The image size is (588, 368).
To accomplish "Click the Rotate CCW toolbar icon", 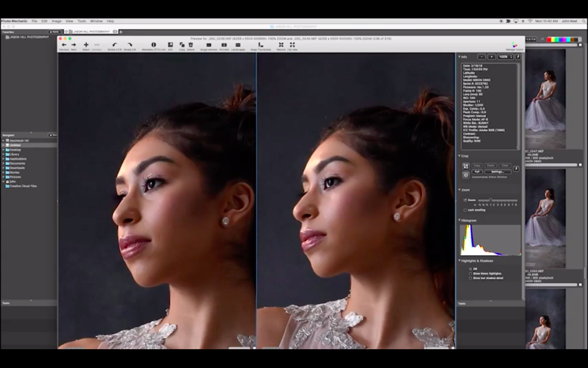I will (x=114, y=45).
